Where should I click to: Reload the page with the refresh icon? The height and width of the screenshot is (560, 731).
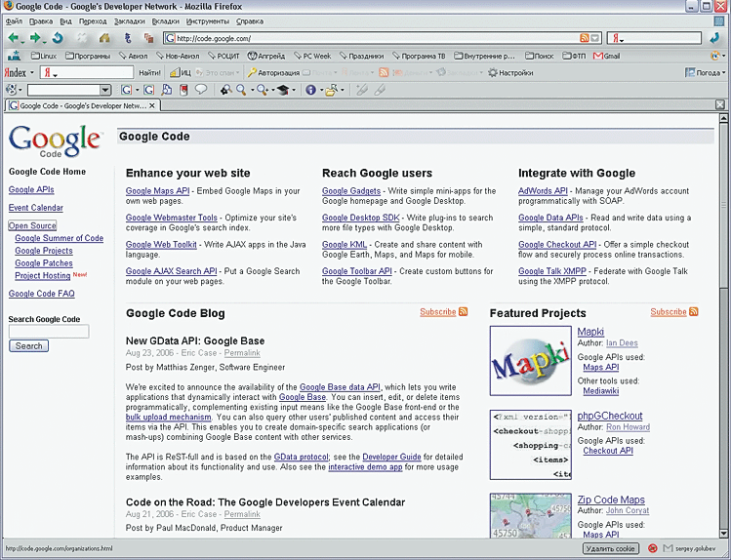click(58, 38)
